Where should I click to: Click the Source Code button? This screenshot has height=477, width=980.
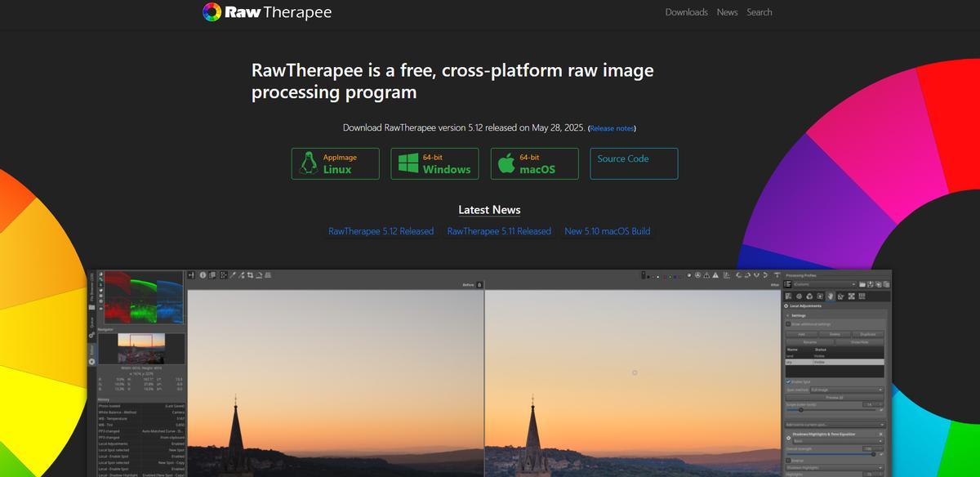(x=634, y=163)
